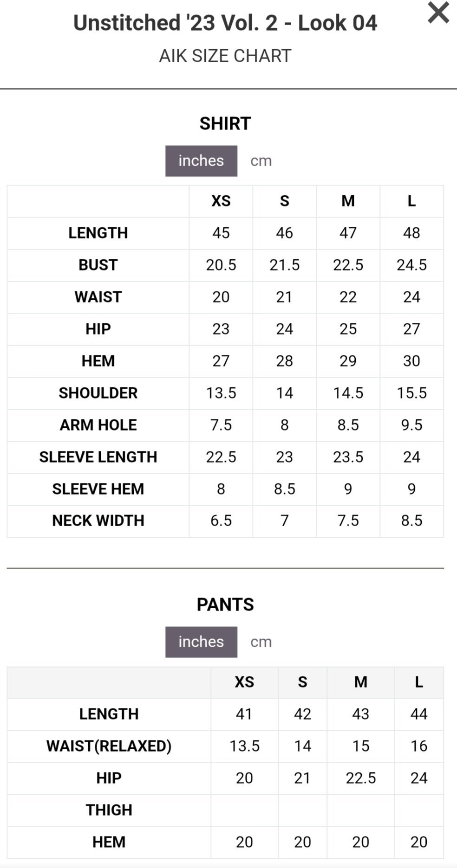Click the SHIRT section heading
This screenshot has height=868, width=457.
[225, 123]
